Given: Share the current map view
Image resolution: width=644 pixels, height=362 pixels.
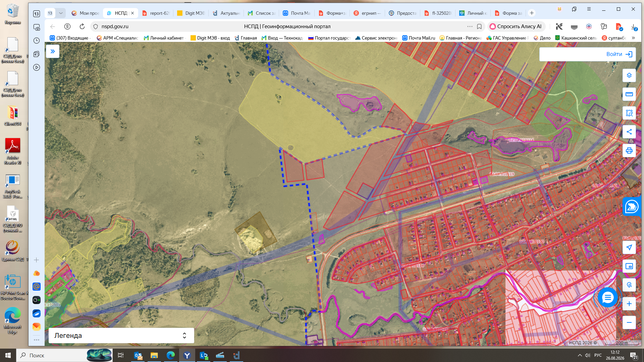Looking at the screenshot, I should click(629, 132).
